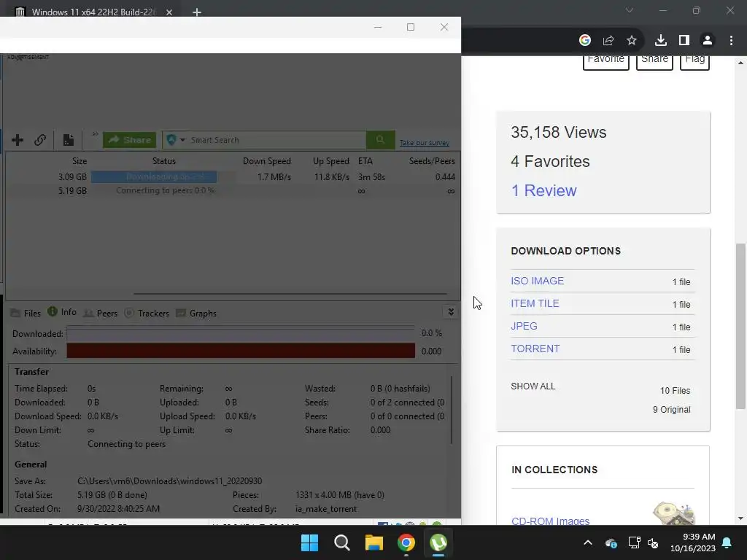Screen dimensions: 747x560
Task: Sort by the Up Speed column header
Action: (x=331, y=161)
